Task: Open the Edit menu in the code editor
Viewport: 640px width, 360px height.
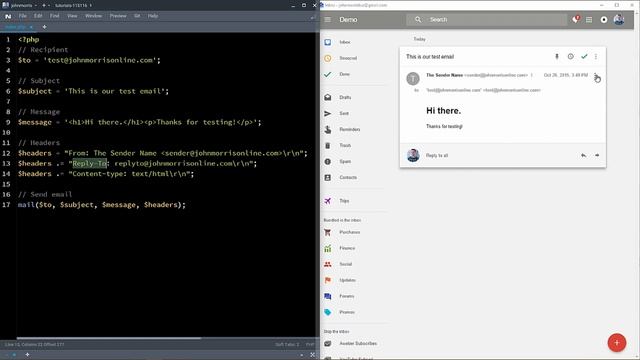Action: [38, 16]
